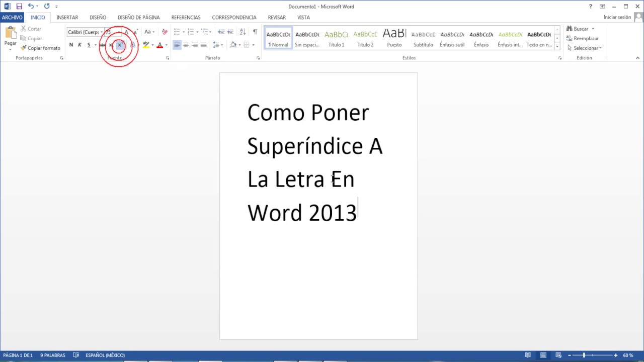
Task: Select print layout view in the status bar
Action: [543, 355]
